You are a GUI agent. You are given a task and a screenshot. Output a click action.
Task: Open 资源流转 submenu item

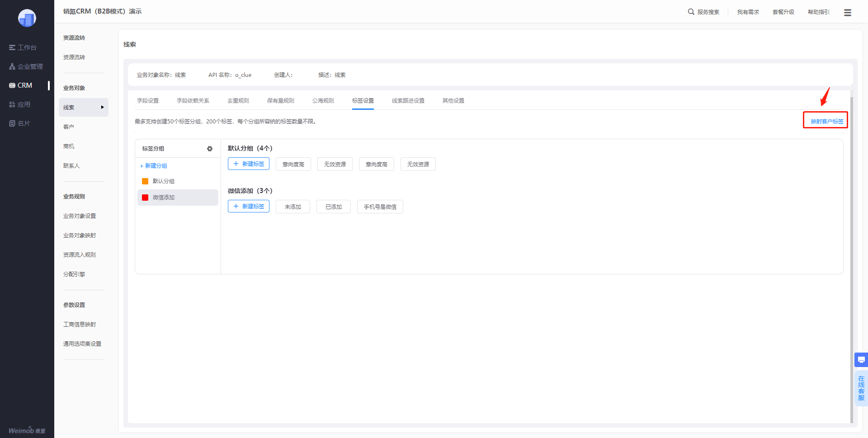click(74, 57)
